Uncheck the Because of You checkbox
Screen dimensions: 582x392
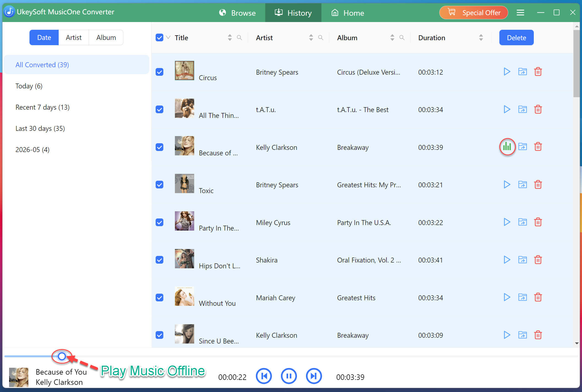(x=159, y=147)
